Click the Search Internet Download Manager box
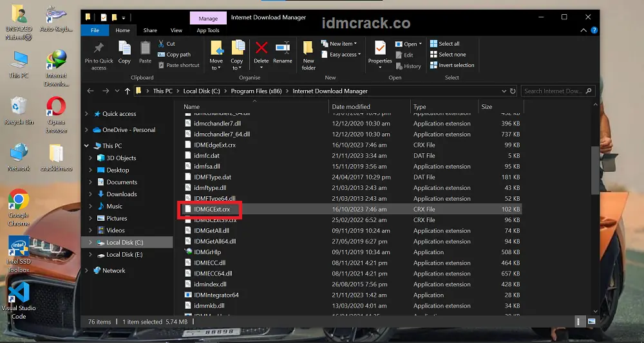Viewport: 644px width, 343px height. tap(558, 91)
